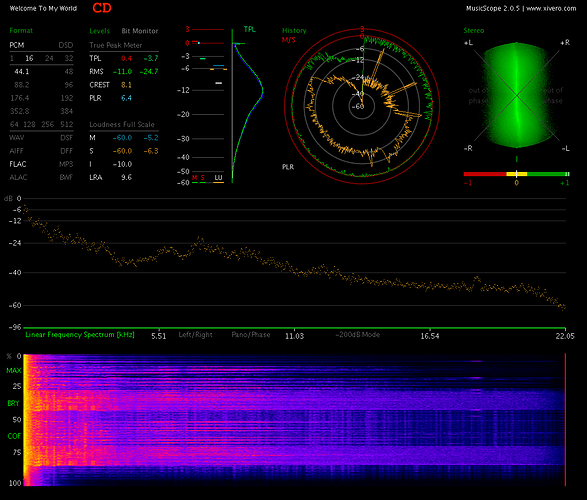
Task: Click the circular history radar display
Action: pyautogui.click(x=362, y=106)
